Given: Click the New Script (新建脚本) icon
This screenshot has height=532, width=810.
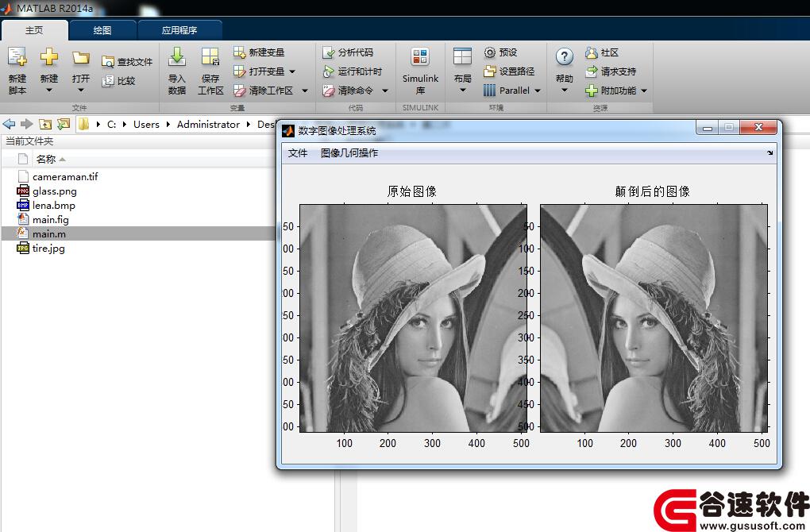Looking at the screenshot, I should pos(17,57).
